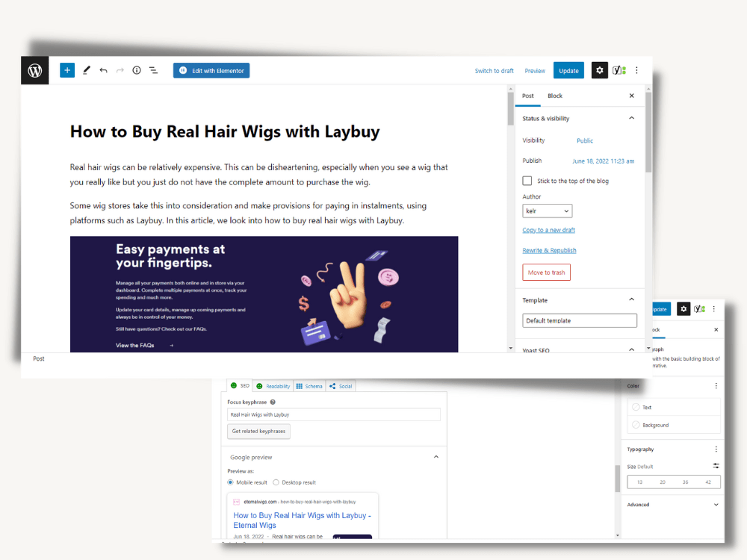Collapse the Google preview section
747x560 pixels.
(x=436, y=457)
